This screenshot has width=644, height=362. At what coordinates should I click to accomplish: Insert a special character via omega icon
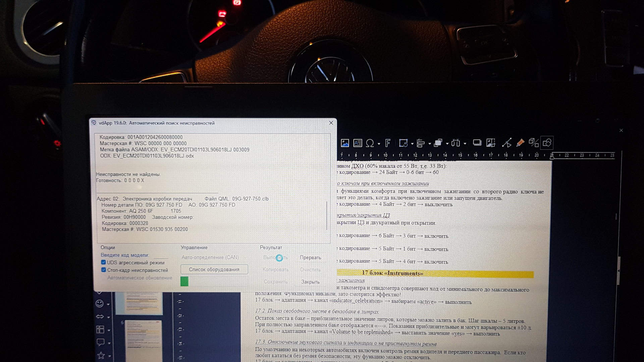[370, 143]
